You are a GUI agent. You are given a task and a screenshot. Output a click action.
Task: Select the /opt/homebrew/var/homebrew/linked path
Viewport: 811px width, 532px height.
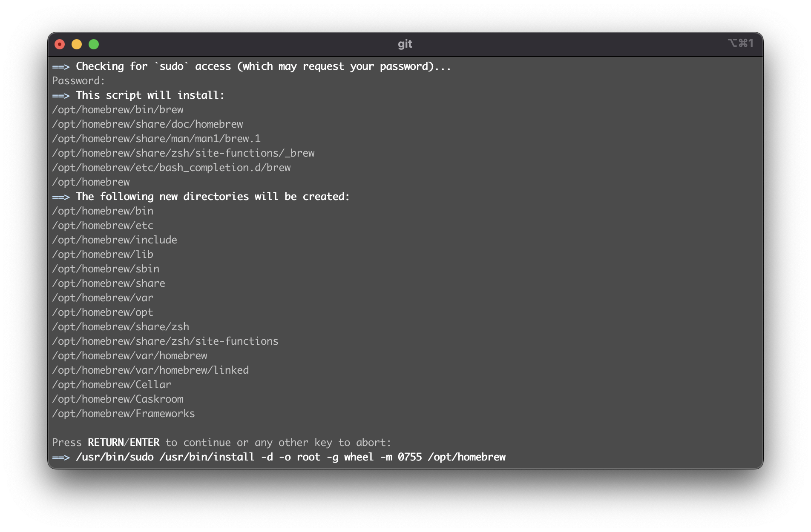coord(150,370)
